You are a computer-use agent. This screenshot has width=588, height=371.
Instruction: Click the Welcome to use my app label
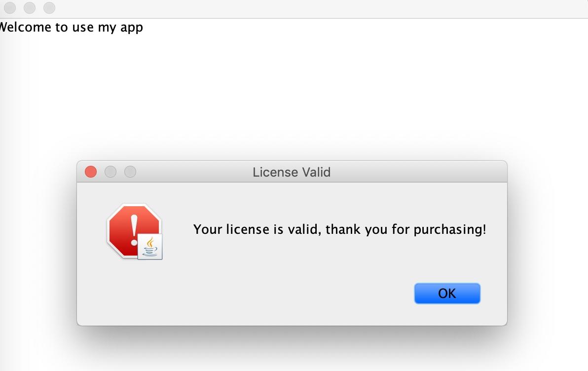click(x=71, y=28)
